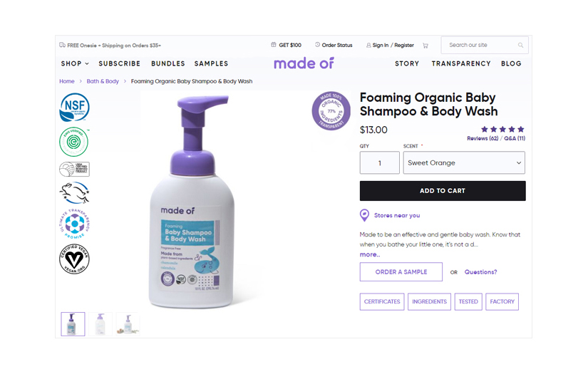
Task: Click the Add to Cart button
Action: pos(443,191)
